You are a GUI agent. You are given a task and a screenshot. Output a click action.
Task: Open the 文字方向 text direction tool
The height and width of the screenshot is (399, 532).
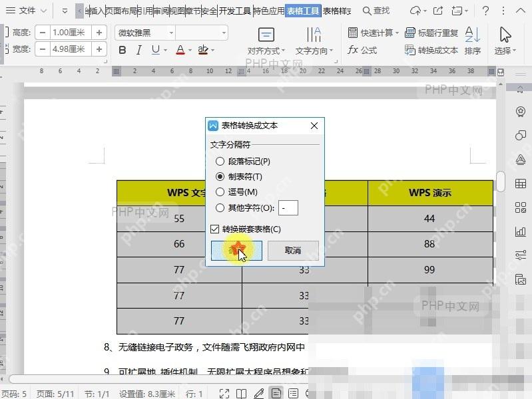314,41
